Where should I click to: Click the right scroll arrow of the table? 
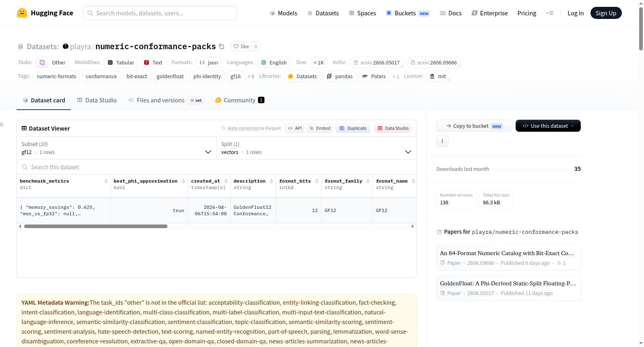[413, 226]
